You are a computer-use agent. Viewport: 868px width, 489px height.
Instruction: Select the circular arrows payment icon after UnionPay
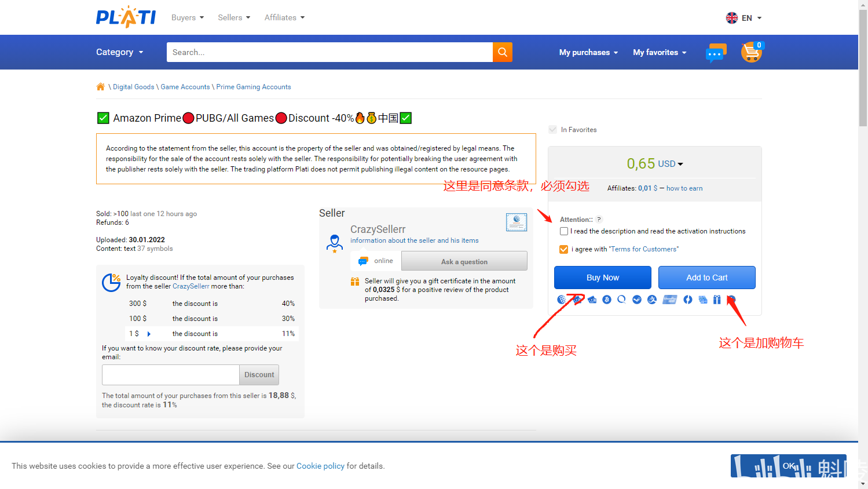pyautogui.click(x=688, y=300)
